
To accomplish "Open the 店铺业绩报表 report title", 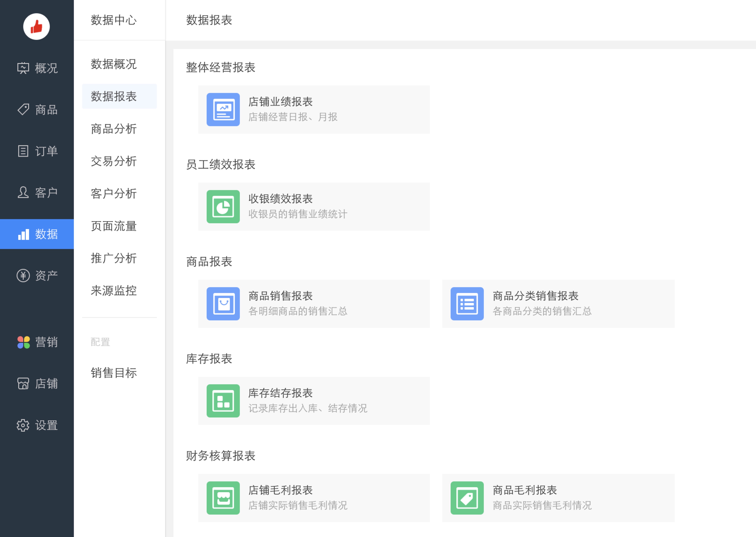I will pos(280,101).
